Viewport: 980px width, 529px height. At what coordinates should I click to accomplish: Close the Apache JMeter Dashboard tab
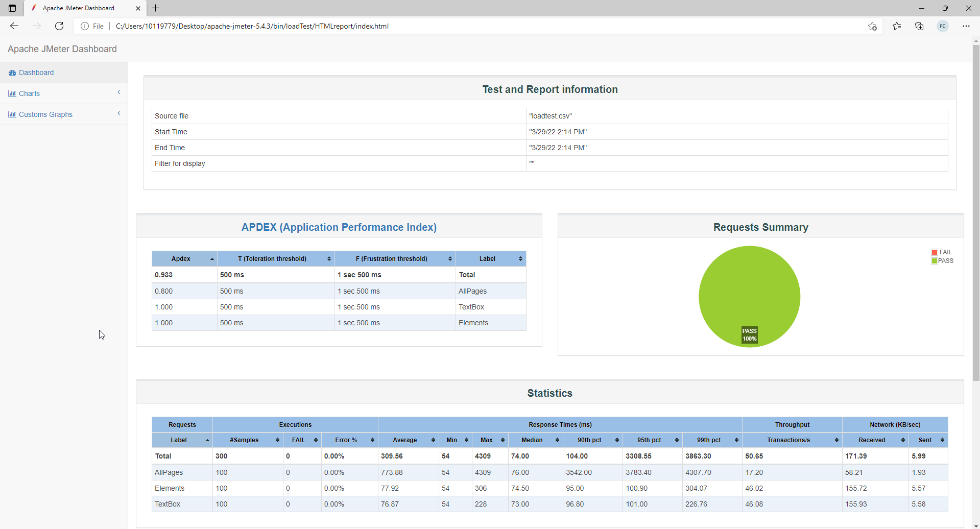coord(138,8)
